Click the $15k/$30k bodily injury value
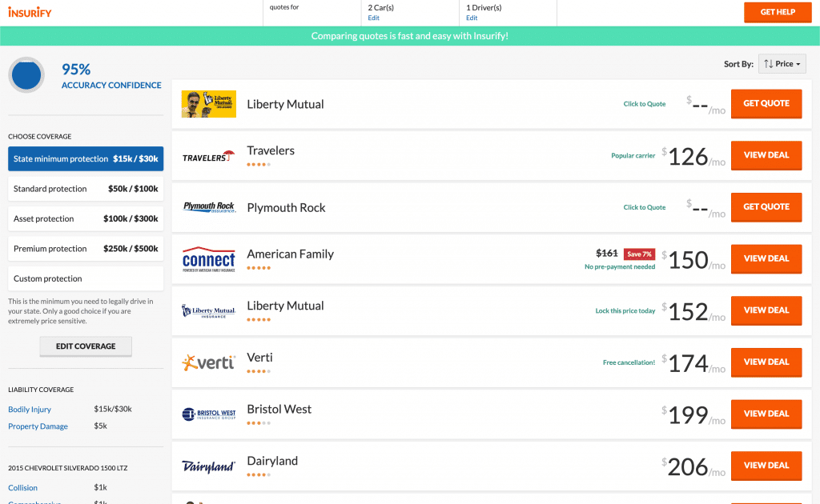This screenshot has height=504, width=820. (x=112, y=409)
